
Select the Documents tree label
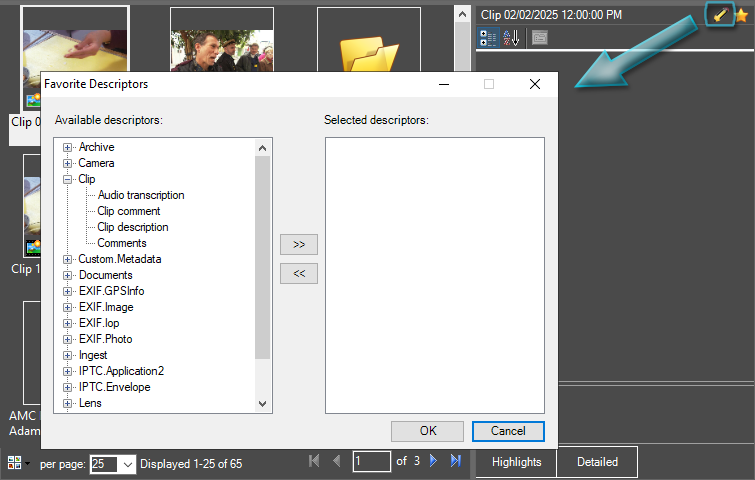(x=106, y=275)
